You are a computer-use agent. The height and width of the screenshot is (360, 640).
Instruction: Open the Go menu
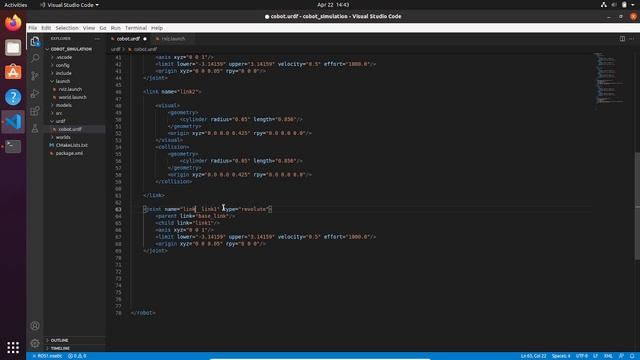[103, 28]
